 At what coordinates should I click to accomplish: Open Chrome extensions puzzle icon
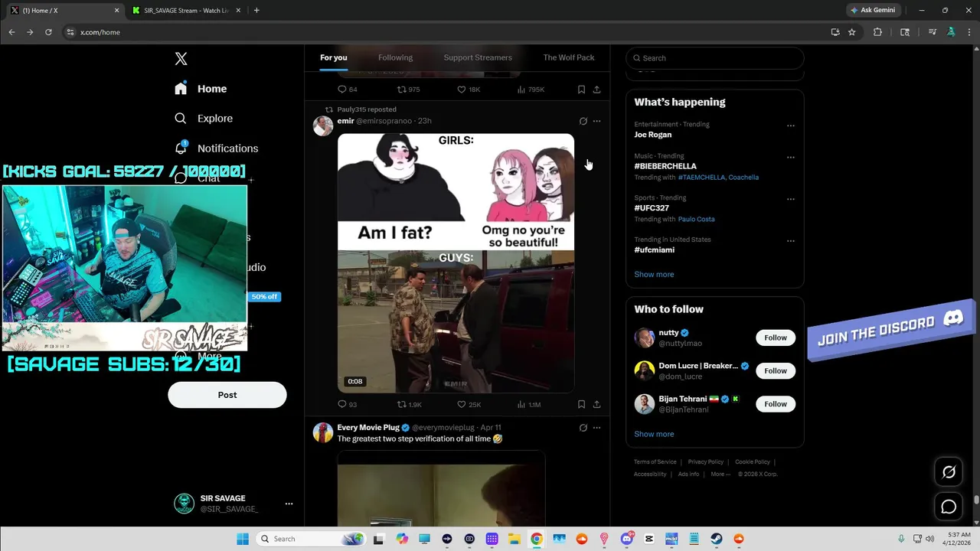877,32
